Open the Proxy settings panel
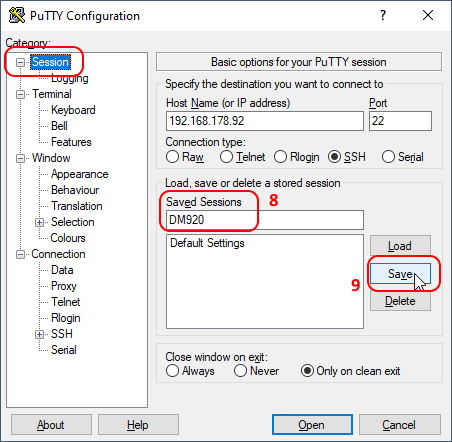The width and height of the screenshot is (452, 442). pos(64,286)
